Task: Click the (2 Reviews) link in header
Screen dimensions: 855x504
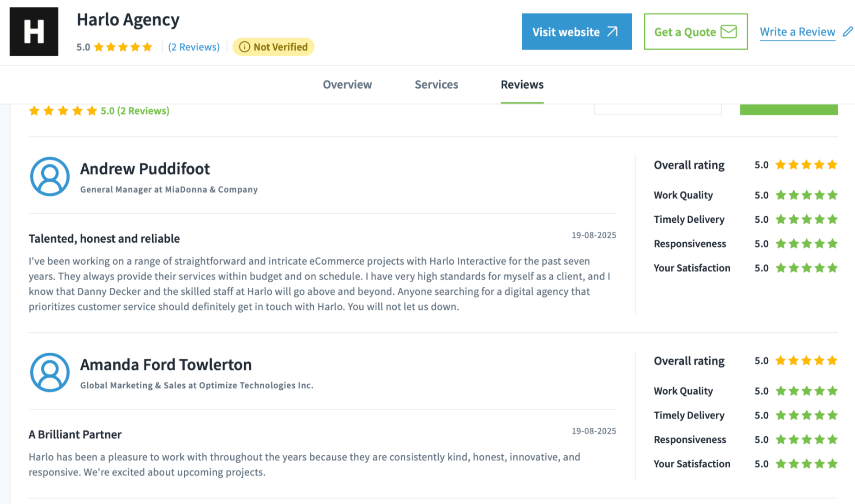Action: point(194,47)
